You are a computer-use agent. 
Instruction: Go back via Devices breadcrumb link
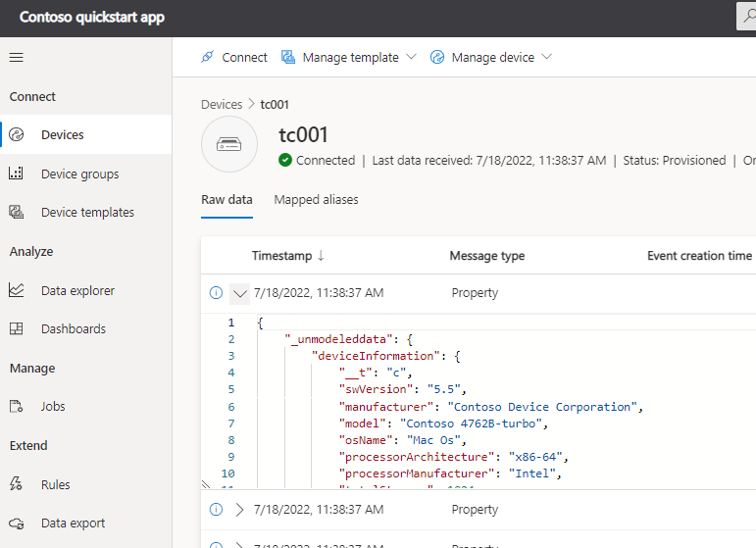click(222, 105)
